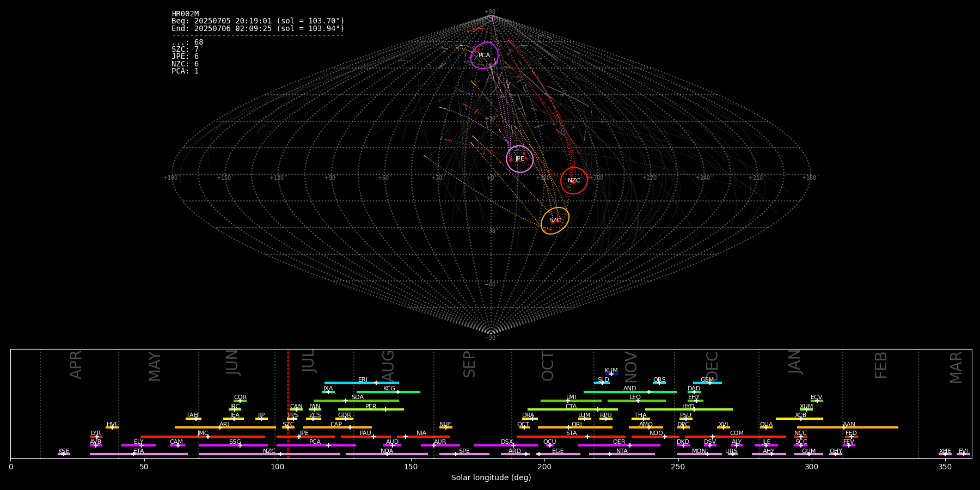This screenshot has width=980, height=490.
Task: Select the LEO shower label in the timeline
Action: point(635,397)
